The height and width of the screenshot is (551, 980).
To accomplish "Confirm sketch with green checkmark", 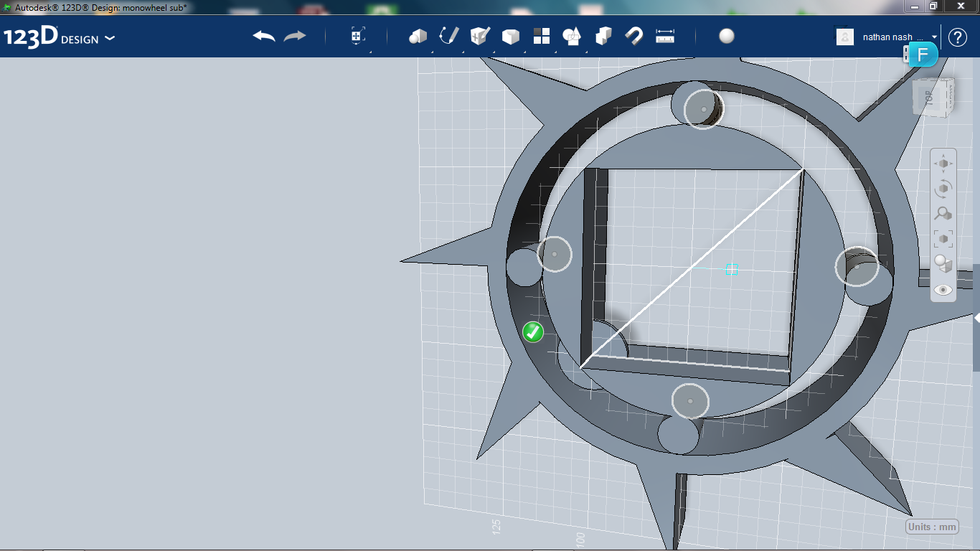I will 533,331.
